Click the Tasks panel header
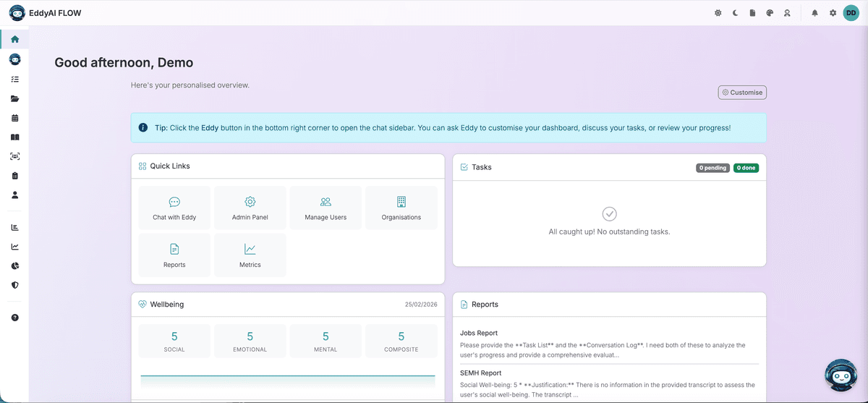The width and height of the screenshot is (868, 403). tap(609, 167)
